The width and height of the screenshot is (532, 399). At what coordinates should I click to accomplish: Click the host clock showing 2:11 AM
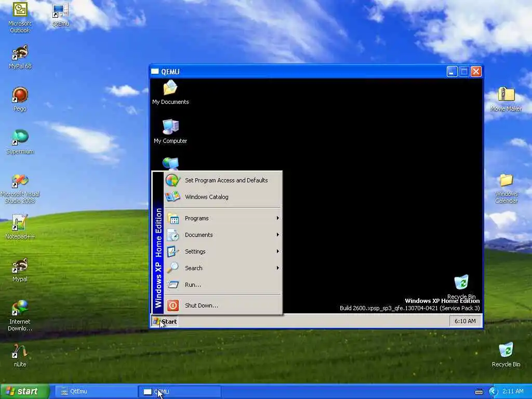pyautogui.click(x=513, y=391)
